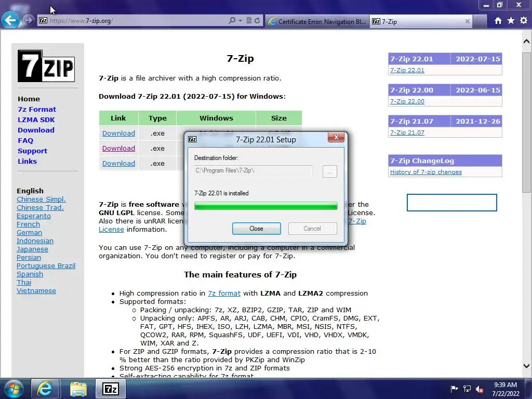Click the browse '...' button in Setup
This screenshot has width=532, height=399.
[x=329, y=171]
